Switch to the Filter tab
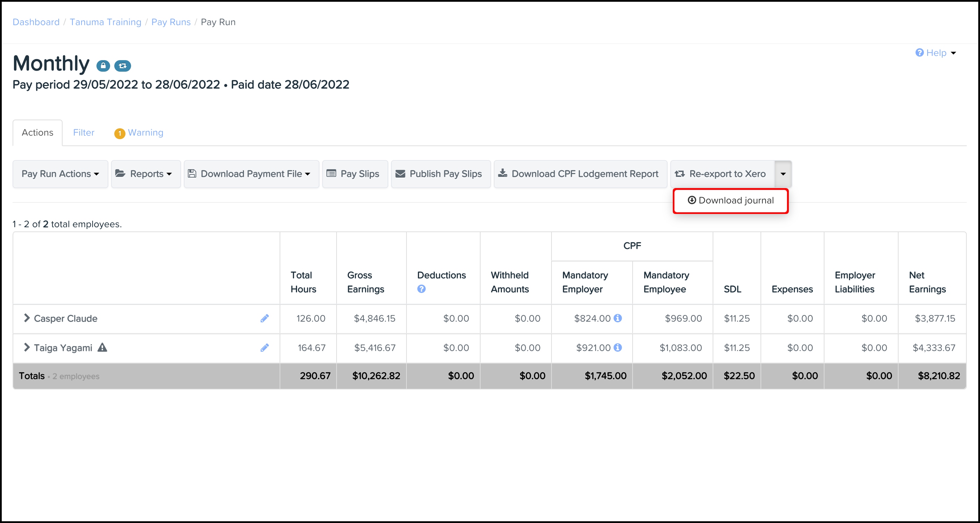This screenshot has width=980, height=523. 84,132
